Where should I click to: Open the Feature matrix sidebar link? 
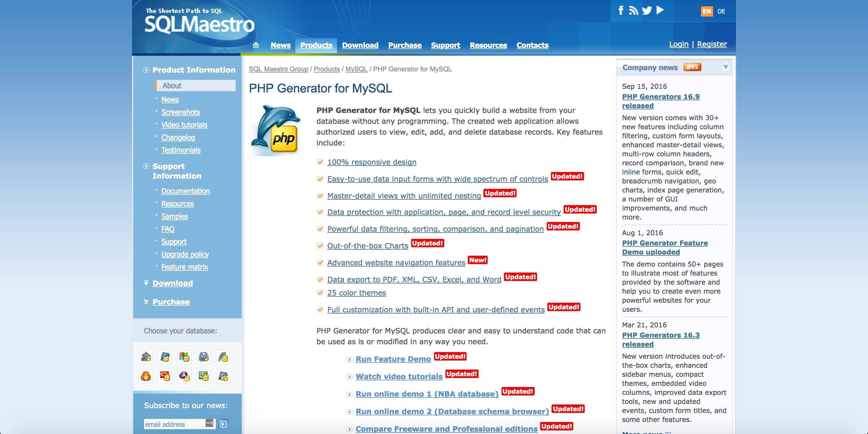184,267
